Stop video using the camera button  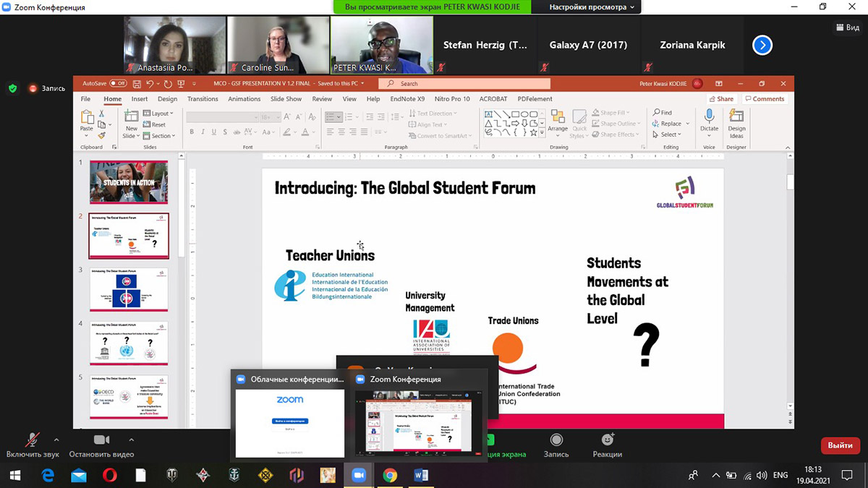[x=101, y=440]
